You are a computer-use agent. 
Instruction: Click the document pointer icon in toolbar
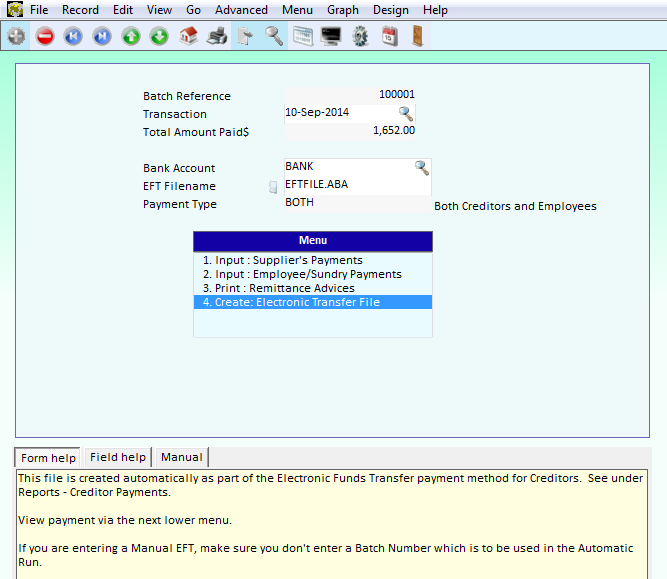245,36
